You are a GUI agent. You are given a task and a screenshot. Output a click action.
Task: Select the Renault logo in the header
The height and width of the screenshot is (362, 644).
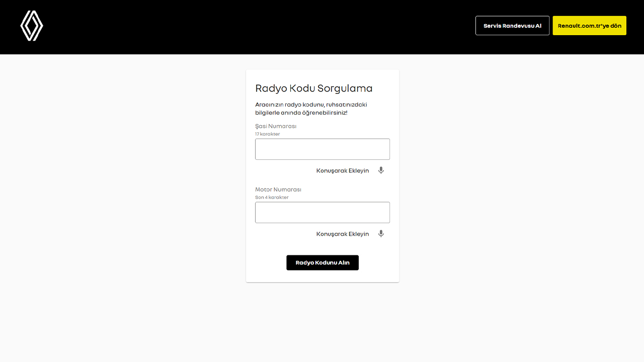pos(31,26)
